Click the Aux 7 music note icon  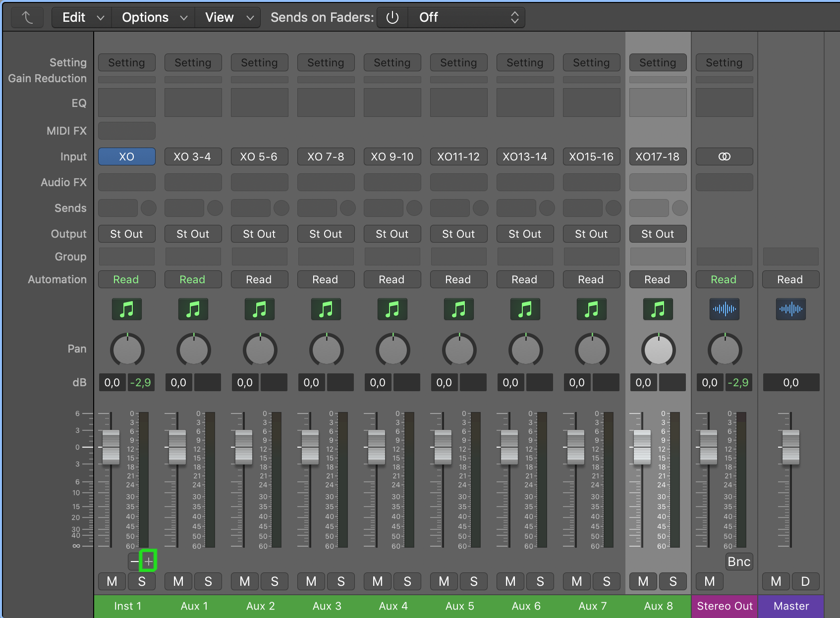tap(592, 309)
